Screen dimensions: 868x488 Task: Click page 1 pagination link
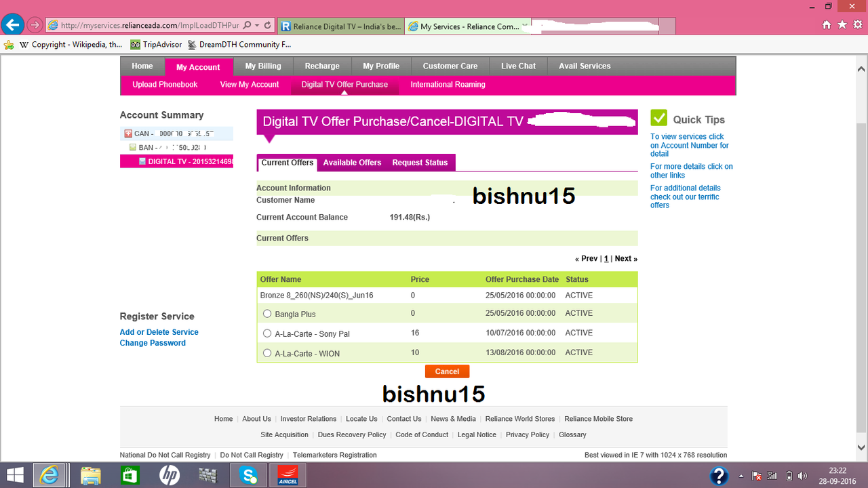tap(606, 259)
